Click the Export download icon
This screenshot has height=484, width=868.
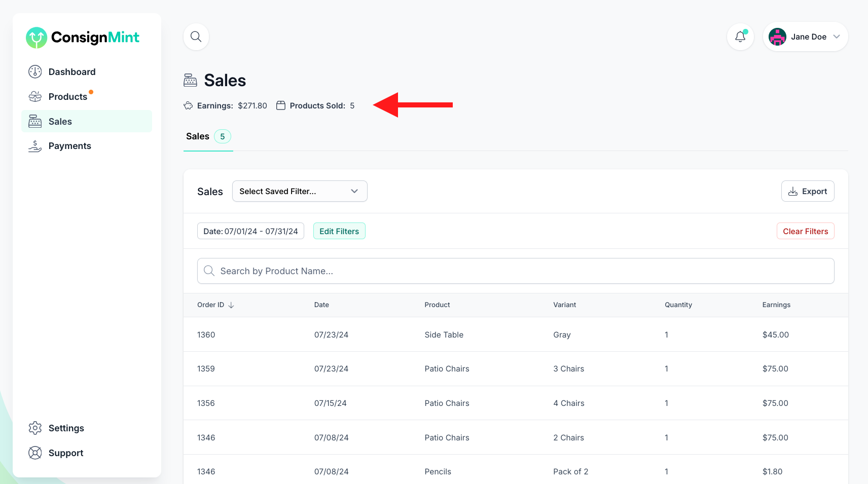pos(793,192)
